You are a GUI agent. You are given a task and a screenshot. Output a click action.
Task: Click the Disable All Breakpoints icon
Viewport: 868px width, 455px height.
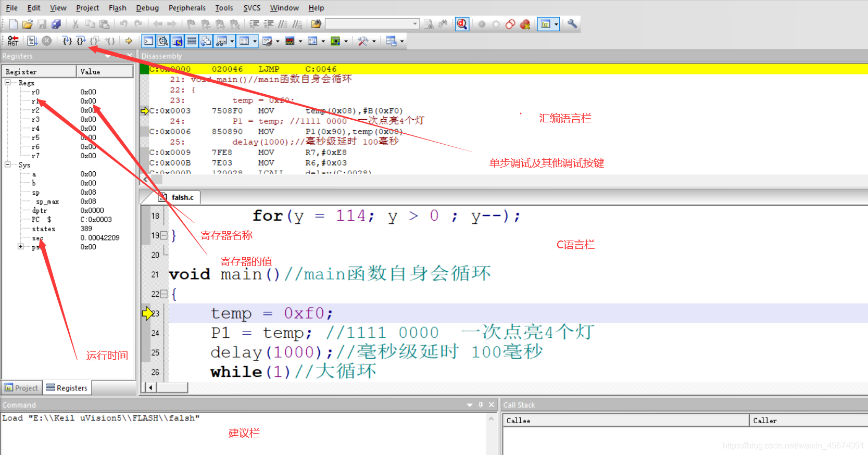pyautogui.click(x=510, y=24)
